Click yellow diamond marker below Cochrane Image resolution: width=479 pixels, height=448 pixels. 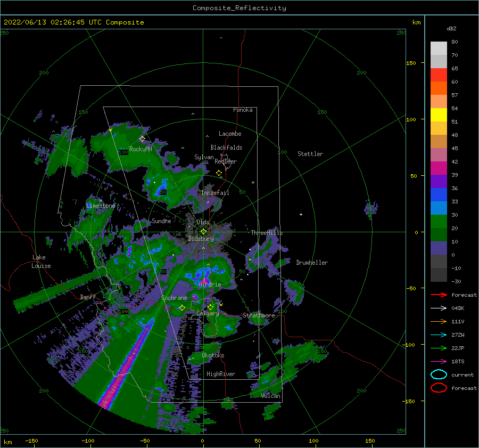[x=183, y=308]
